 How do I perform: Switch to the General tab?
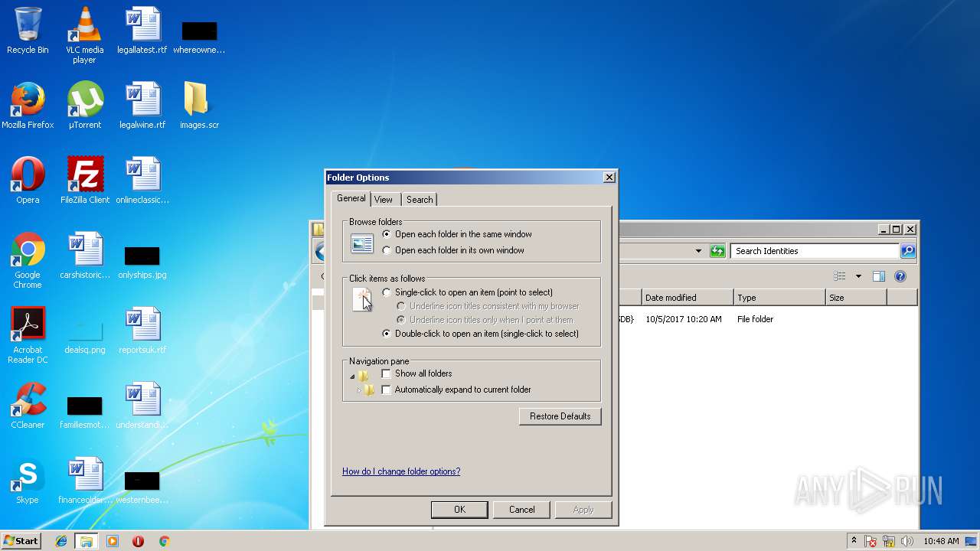click(x=351, y=198)
